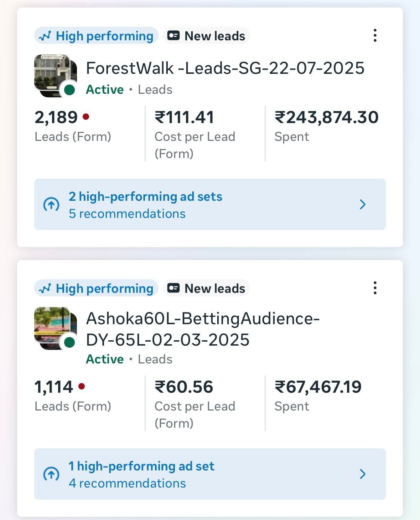Select ₹243,874.30 Spent metric
Image resolution: width=420 pixels, height=520 pixels.
pos(326,118)
